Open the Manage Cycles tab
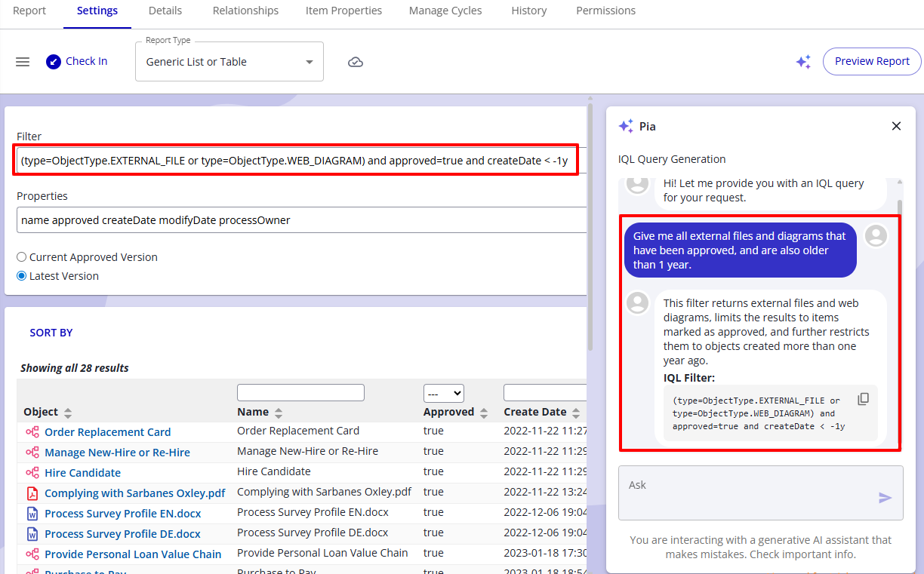Image resolution: width=924 pixels, height=574 pixels. click(x=445, y=11)
